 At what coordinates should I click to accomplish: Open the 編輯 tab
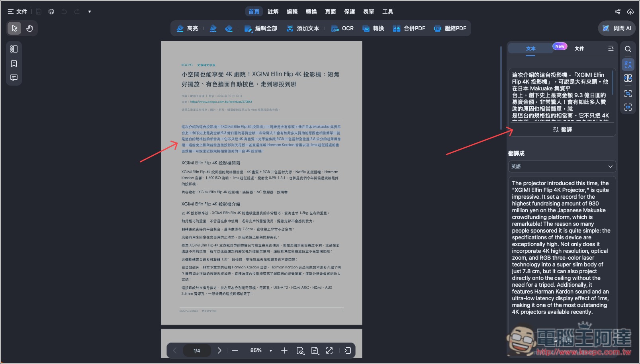point(292,12)
